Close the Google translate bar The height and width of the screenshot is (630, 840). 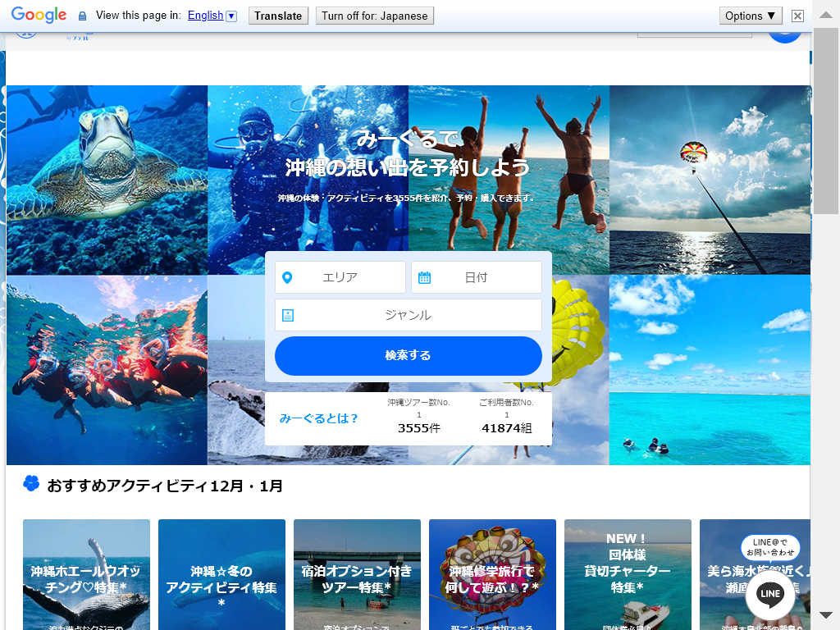[x=797, y=16]
